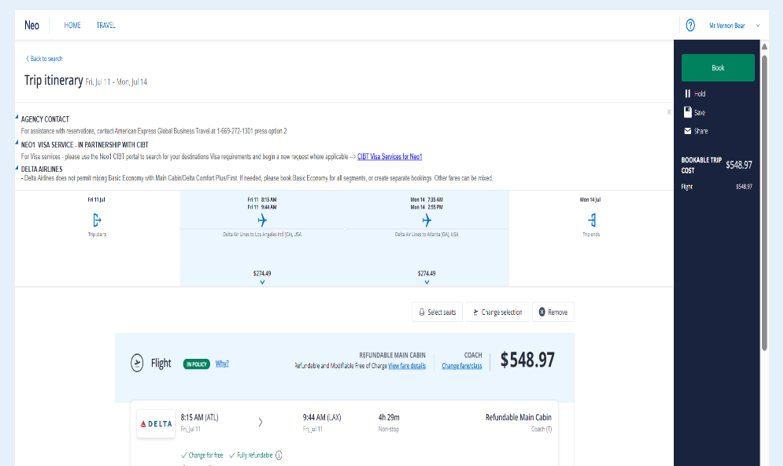Click the BOOKABLE TRIP COST amount
783x466 pixels.
(739, 165)
